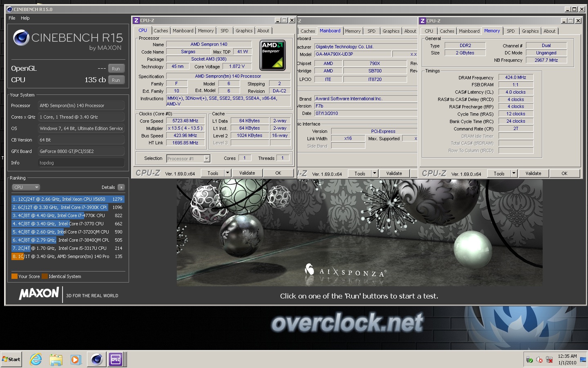Screen dimensions: 588x368
Task: Click the brown Identical System legend swatch
Action: 45,276
